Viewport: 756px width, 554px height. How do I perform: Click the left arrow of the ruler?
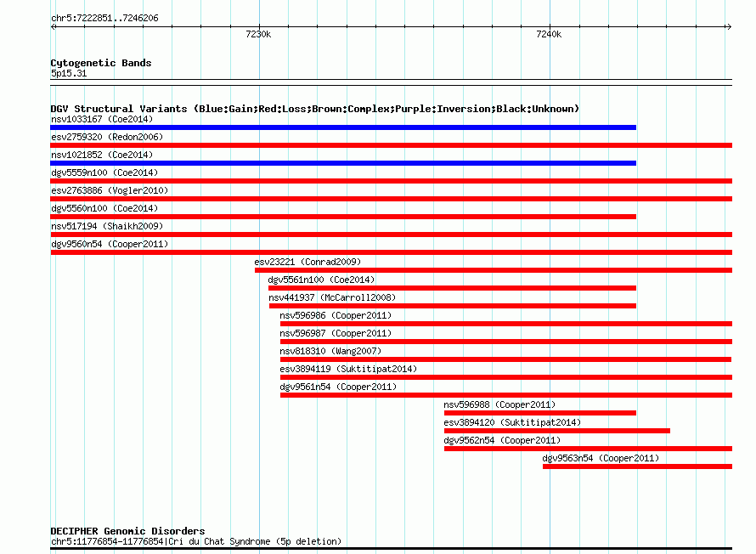pos(53,26)
